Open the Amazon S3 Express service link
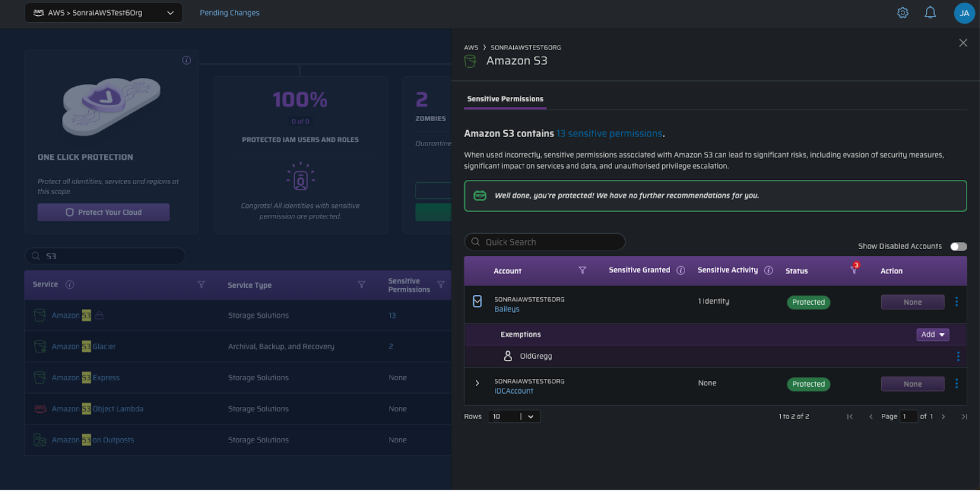The height and width of the screenshot is (491, 980). coord(86,378)
